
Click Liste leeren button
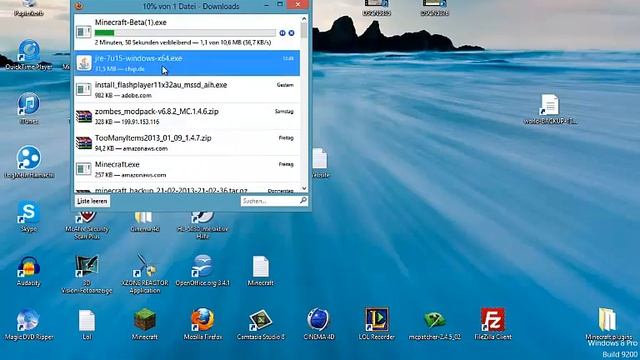pos(92,201)
